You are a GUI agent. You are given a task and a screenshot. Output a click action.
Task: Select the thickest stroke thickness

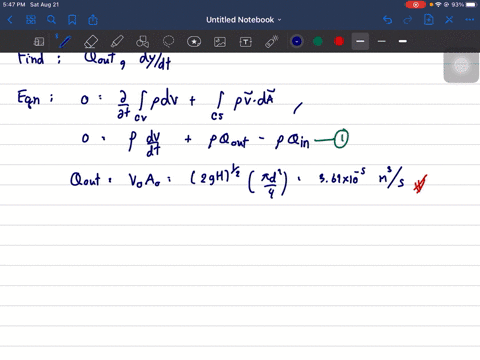click(403, 41)
